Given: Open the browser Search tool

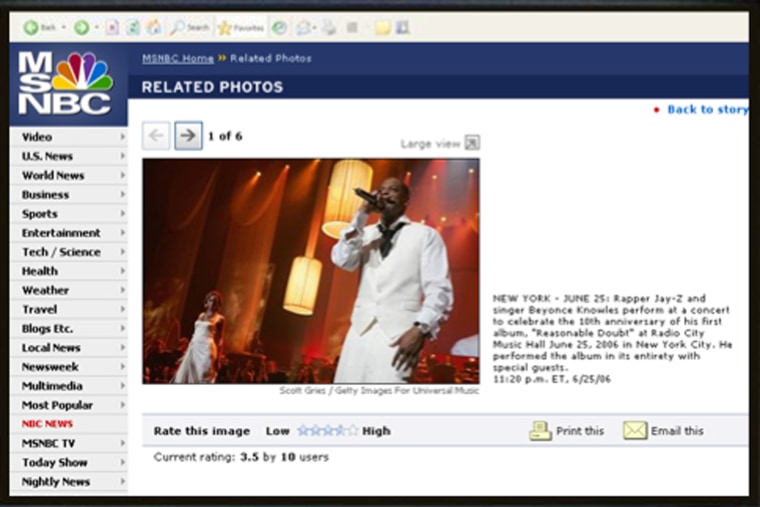Looking at the screenshot, I should pyautogui.click(x=189, y=28).
